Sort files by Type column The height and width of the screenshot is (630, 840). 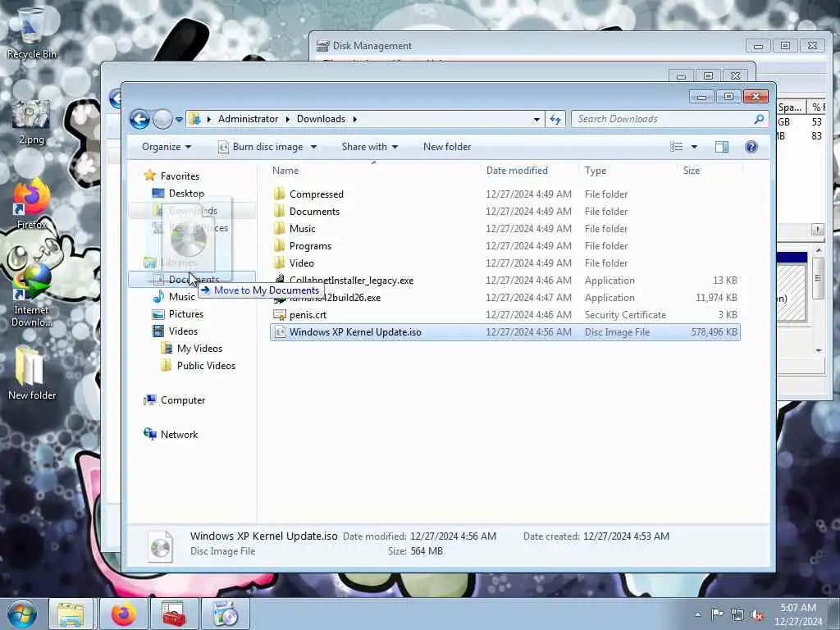pos(596,171)
